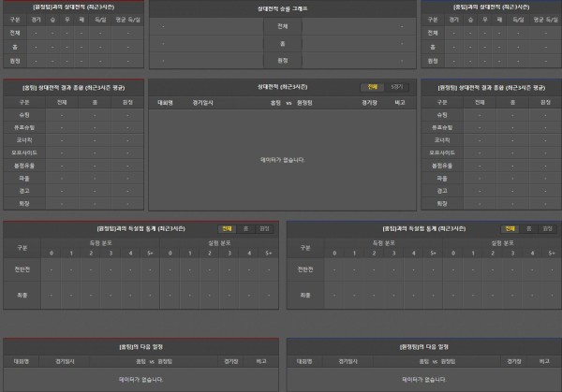Click 비고 header in away team 다음 일정

[x=542, y=360]
